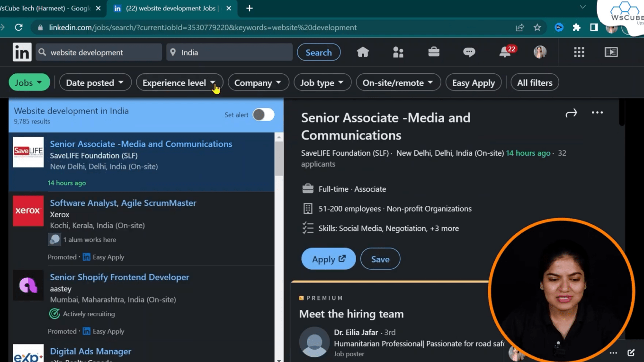This screenshot has height=362, width=644.
Task: Open the Learning video icon in the navbar
Action: (x=611, y=52)
